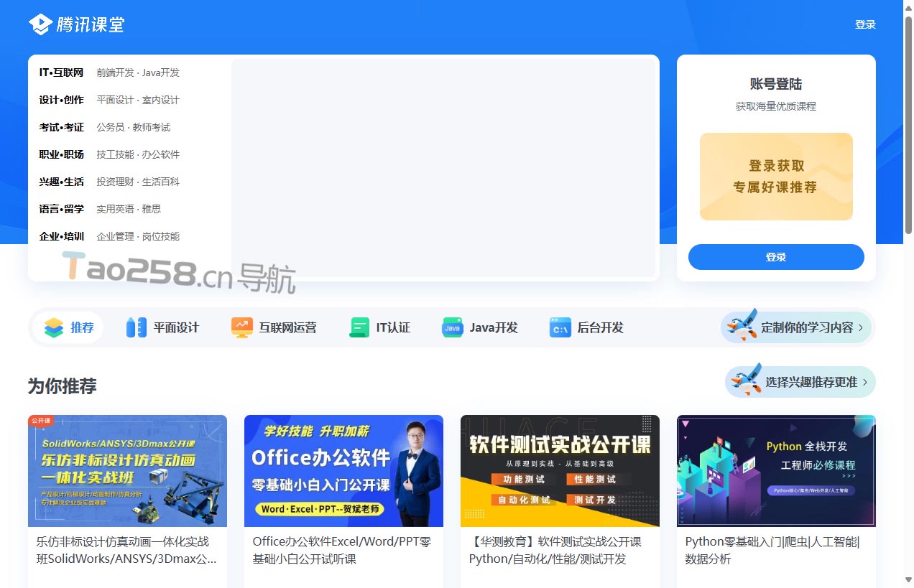Switch to the IT认证 tab
914x588 pixels.
tap(379, 328)
